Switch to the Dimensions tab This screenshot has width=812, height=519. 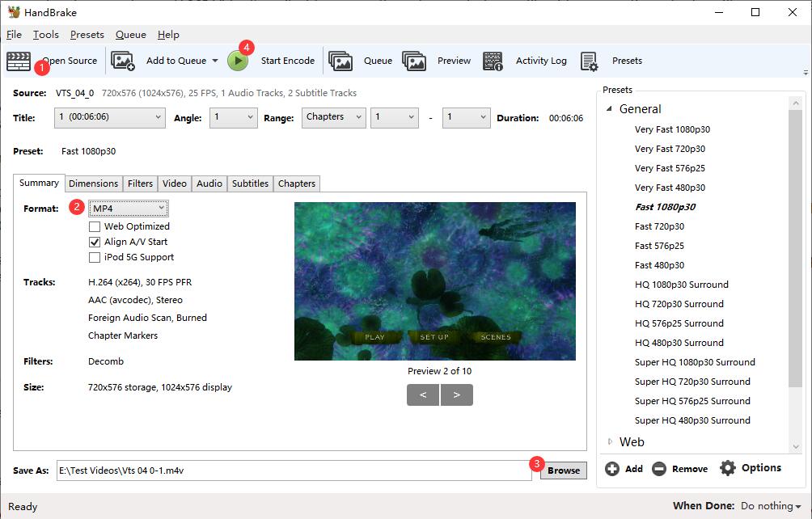[93, 184]
